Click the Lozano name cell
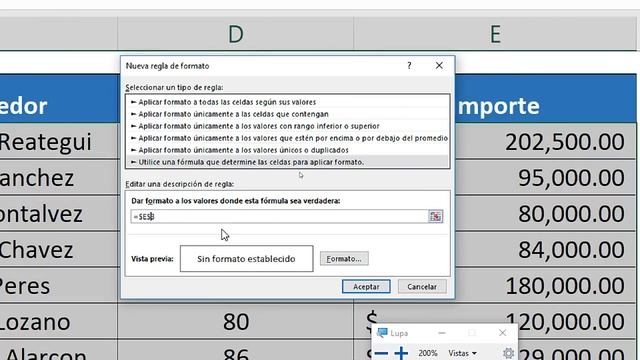Viewport: 640px width, 360px height. (x=59, y=321)
